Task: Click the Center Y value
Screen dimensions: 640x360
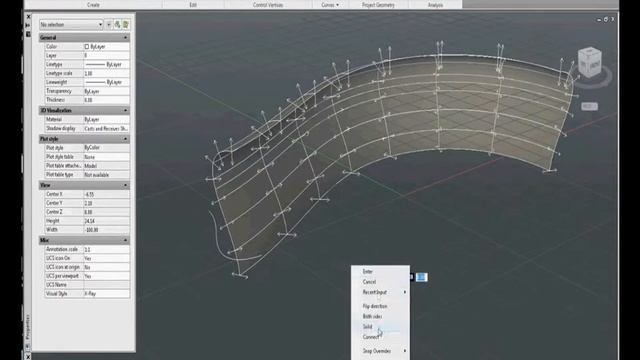Action: click(107, 203)
